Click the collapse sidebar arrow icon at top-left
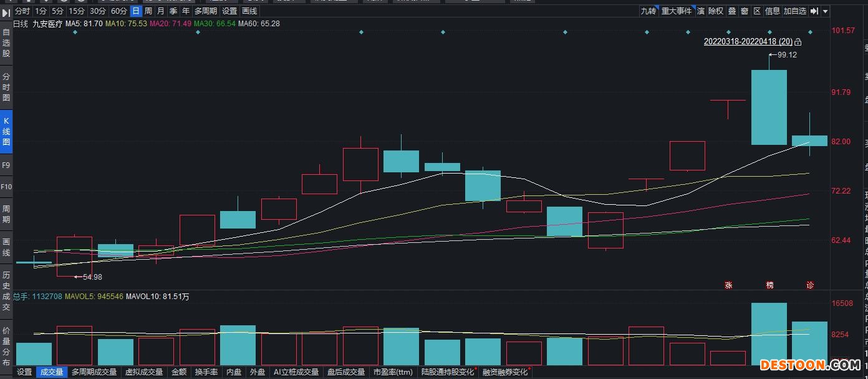This screenshot has height=379, width=868. pos(6,11)
